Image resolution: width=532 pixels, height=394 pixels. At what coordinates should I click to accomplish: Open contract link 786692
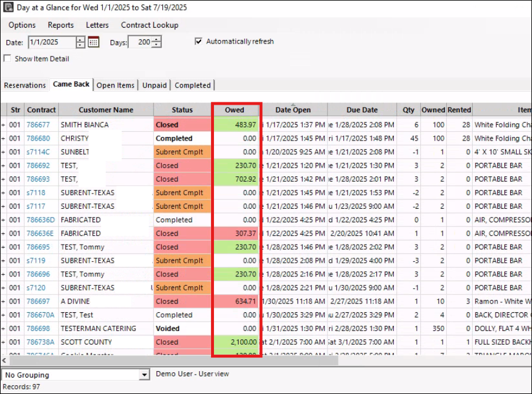38,166
